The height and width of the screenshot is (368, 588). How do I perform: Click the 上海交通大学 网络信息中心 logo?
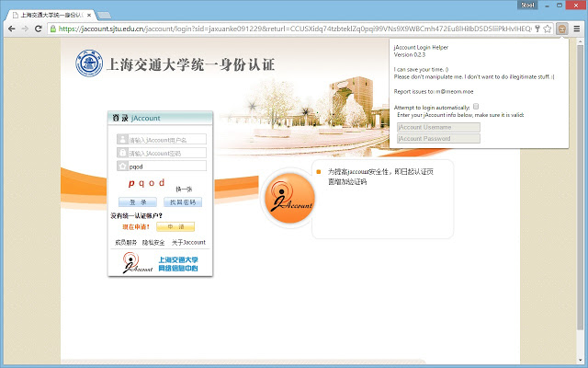click(178, 264)
